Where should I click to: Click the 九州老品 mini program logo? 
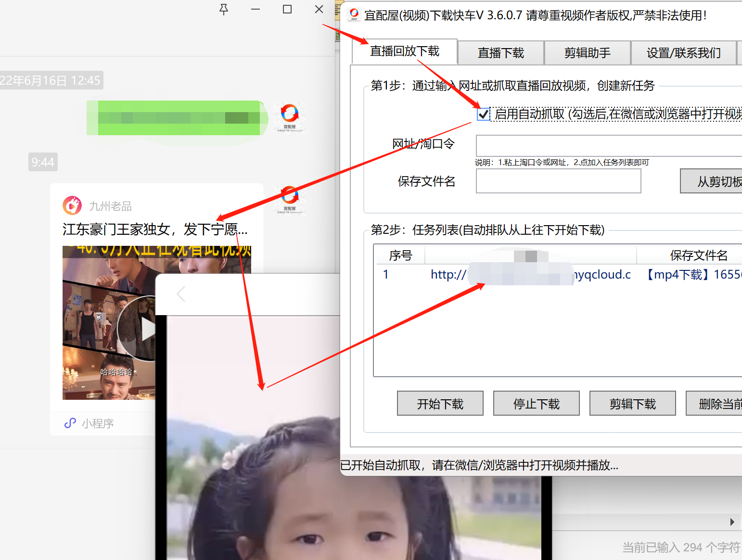(72, 206)
